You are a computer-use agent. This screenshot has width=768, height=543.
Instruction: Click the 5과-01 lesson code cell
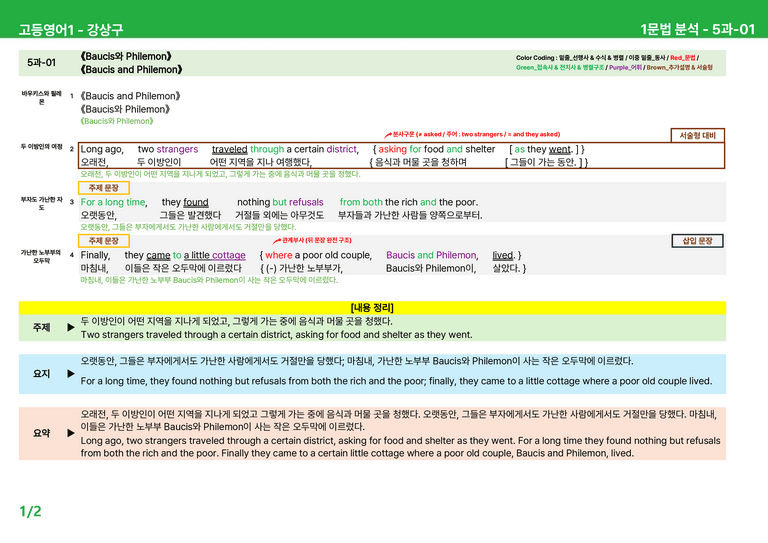pos(42,63)
